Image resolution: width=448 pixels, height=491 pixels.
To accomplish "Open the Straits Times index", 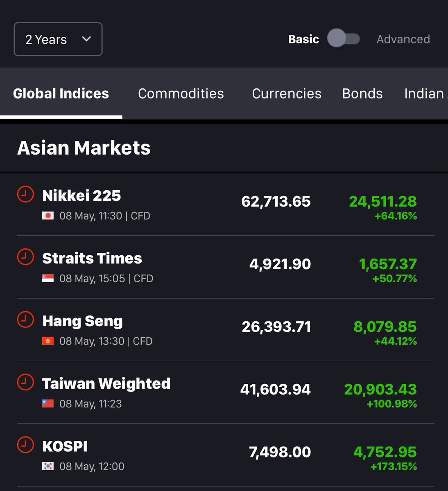I will pos(92,258).
